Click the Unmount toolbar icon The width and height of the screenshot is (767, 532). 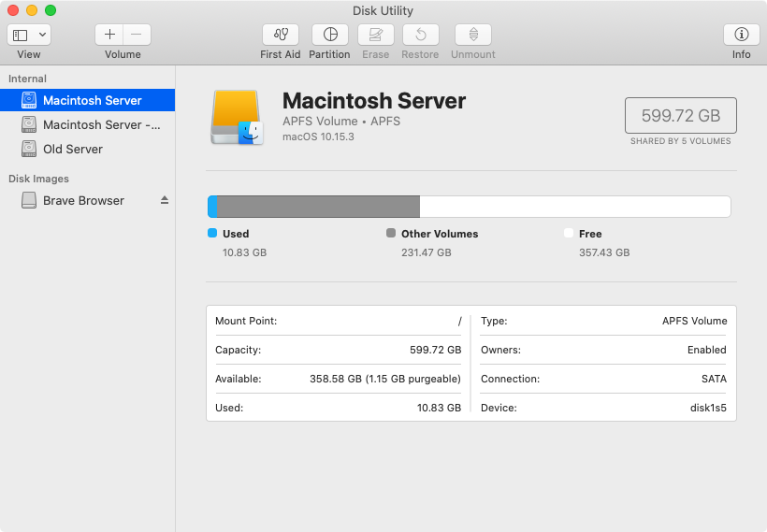473,35
